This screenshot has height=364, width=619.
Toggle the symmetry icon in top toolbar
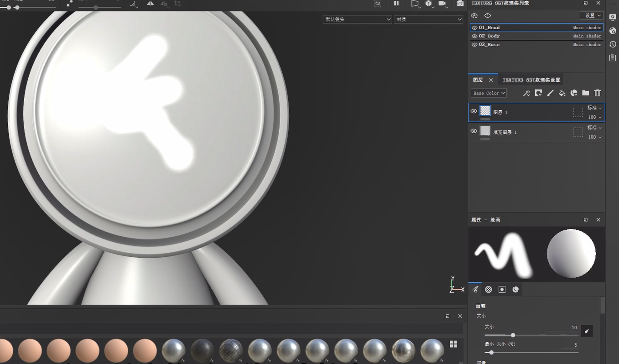point(150,4)
